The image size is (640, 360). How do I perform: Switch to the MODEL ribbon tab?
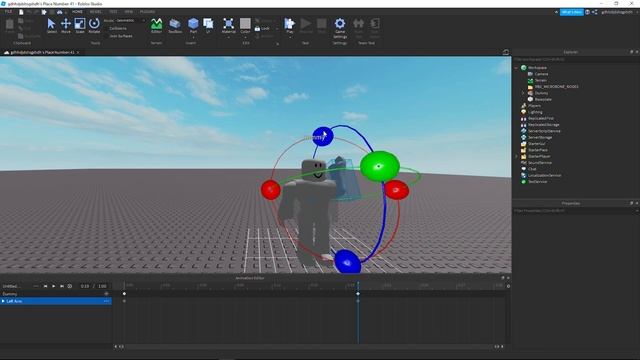pyautogui.click(x=96, y=12)
